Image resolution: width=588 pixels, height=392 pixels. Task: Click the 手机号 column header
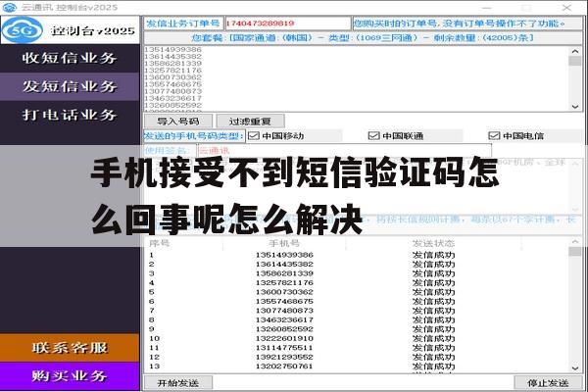point(284,243)
